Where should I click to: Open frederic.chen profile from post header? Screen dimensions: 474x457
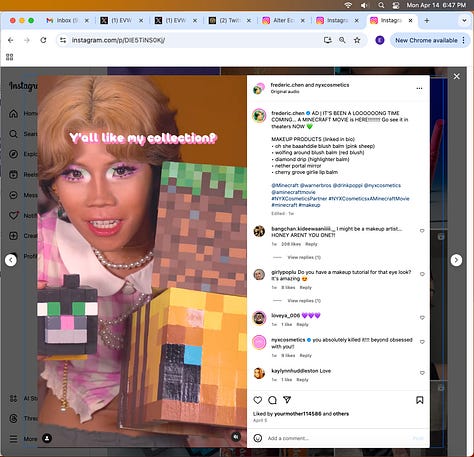point(287,85)
